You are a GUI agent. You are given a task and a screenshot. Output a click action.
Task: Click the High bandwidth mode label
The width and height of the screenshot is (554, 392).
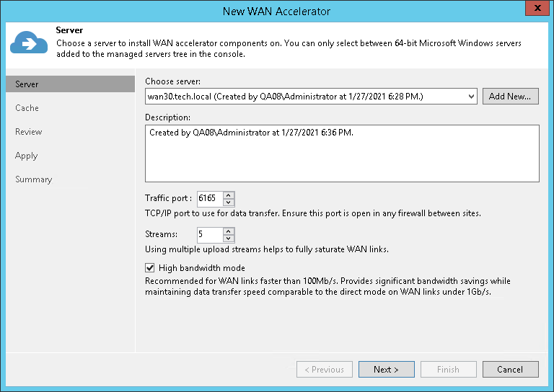(x=202, y=268)
